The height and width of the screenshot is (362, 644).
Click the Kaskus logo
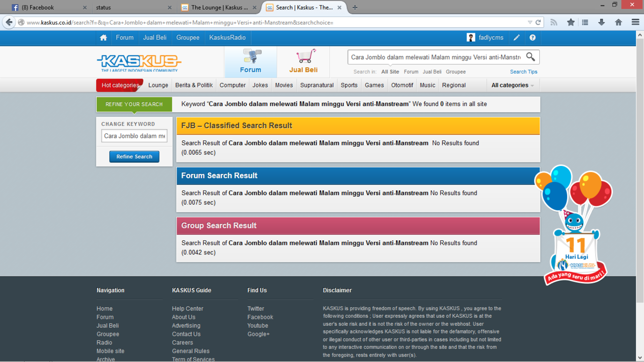point(139,63)
